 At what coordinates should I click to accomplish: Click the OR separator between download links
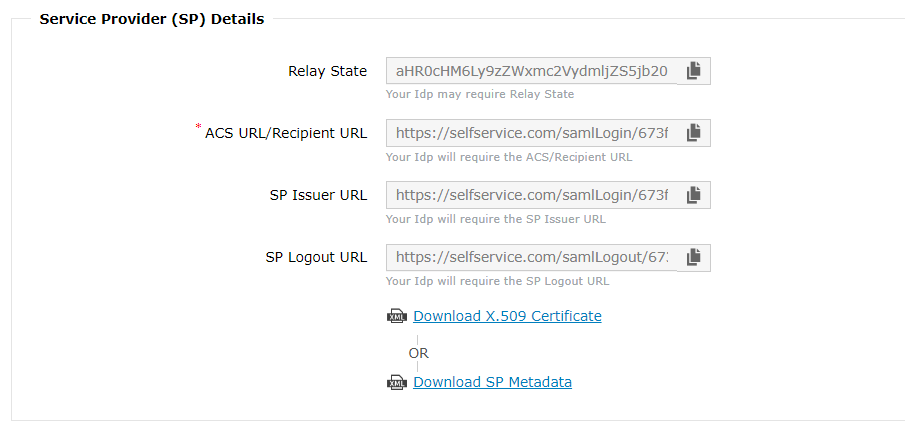pos(418,353)
